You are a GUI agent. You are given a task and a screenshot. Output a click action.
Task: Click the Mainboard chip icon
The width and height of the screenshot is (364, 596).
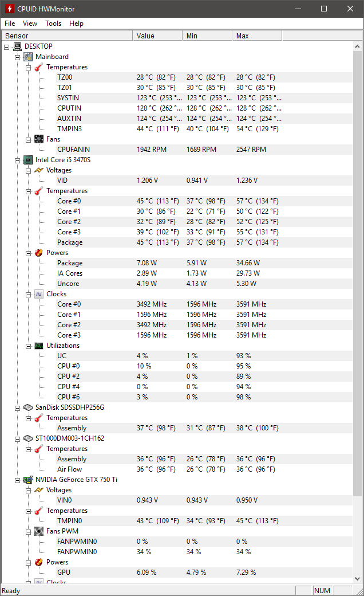click(28, 57)
